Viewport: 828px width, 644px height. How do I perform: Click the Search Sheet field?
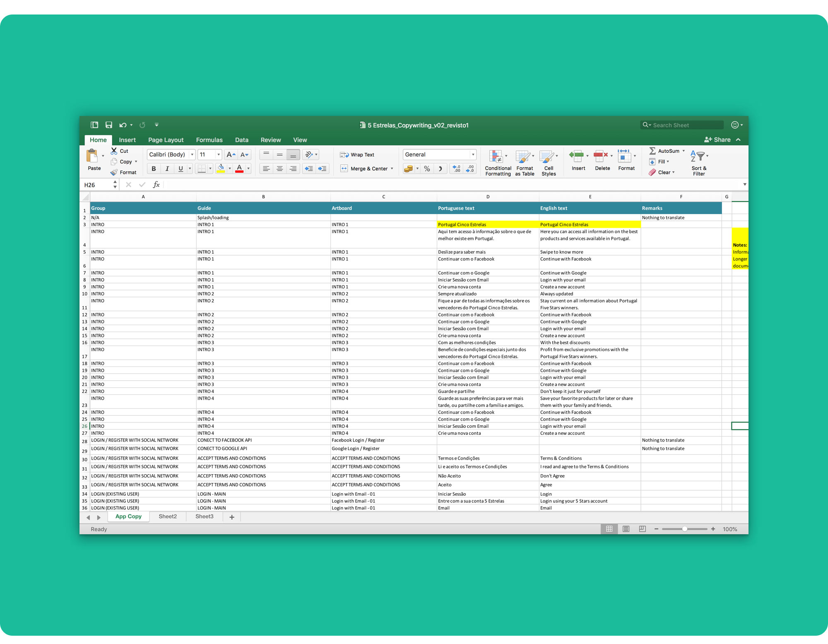(x=685, y=125)
